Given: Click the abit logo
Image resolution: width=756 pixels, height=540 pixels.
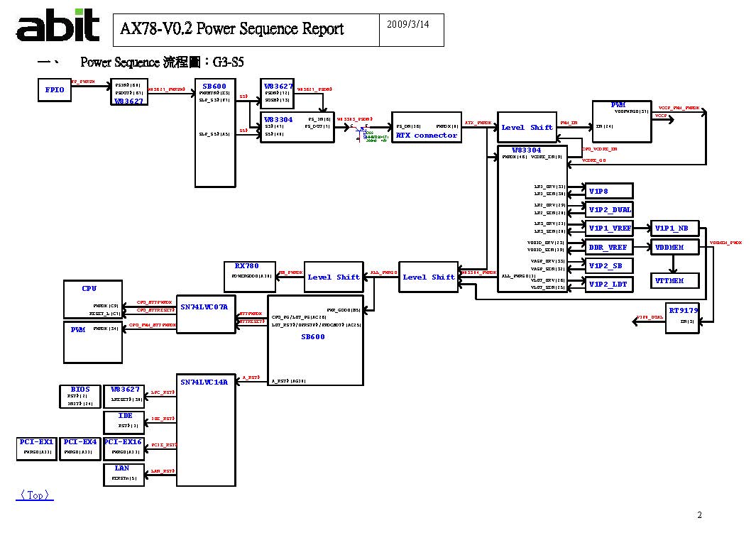Looking at the screenshot, I should (x=58, y=28).
